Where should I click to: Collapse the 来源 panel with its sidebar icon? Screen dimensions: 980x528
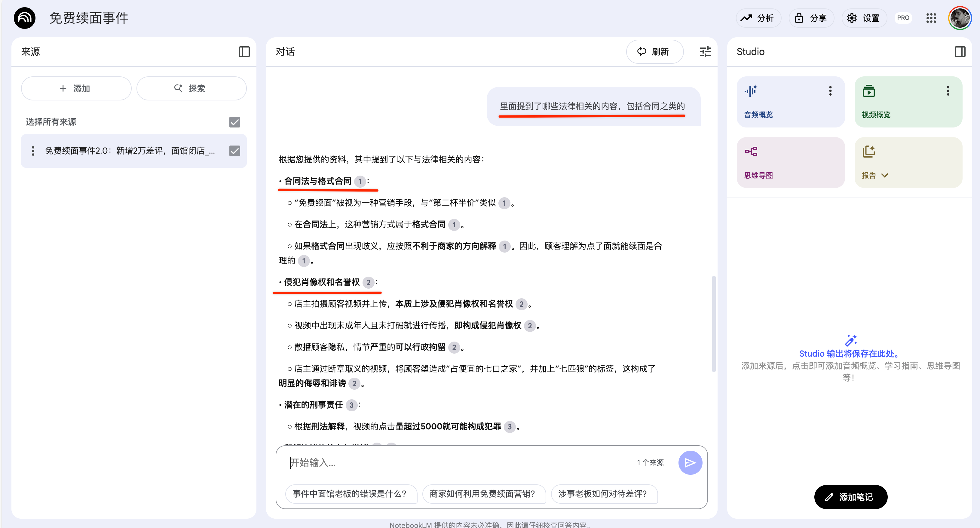pyautogui.click(x=244, y=52)
